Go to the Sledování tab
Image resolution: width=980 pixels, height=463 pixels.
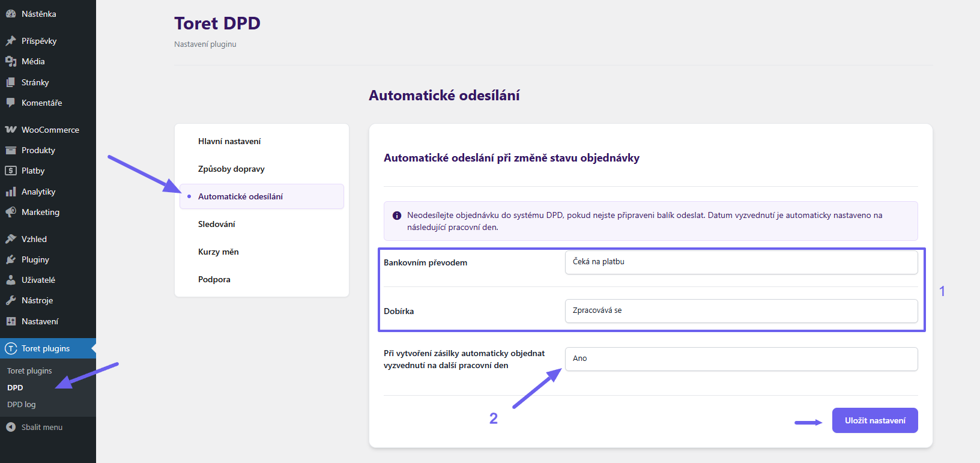(x=262, y=224)
